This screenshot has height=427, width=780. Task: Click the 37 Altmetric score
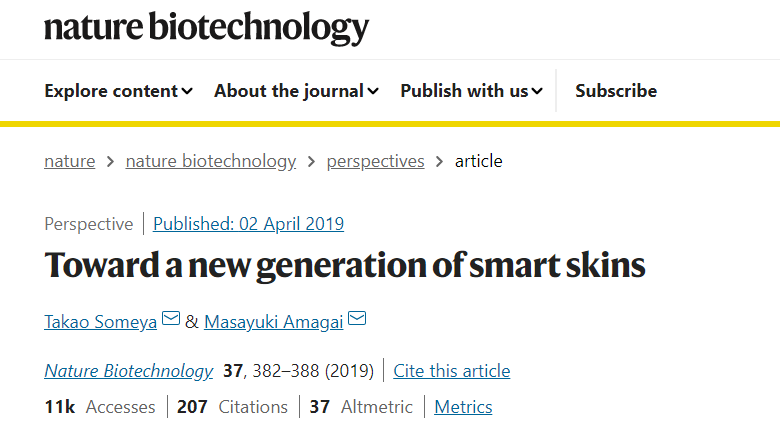pos(361,407)
